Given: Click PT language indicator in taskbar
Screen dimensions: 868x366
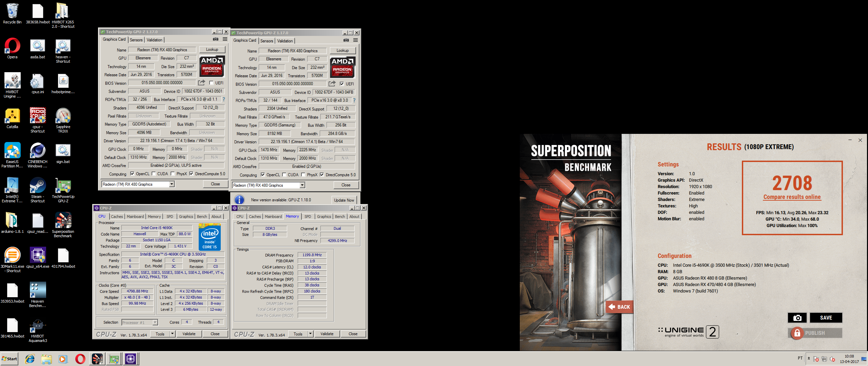Looking at the screenshot, I should coord(800,358).
